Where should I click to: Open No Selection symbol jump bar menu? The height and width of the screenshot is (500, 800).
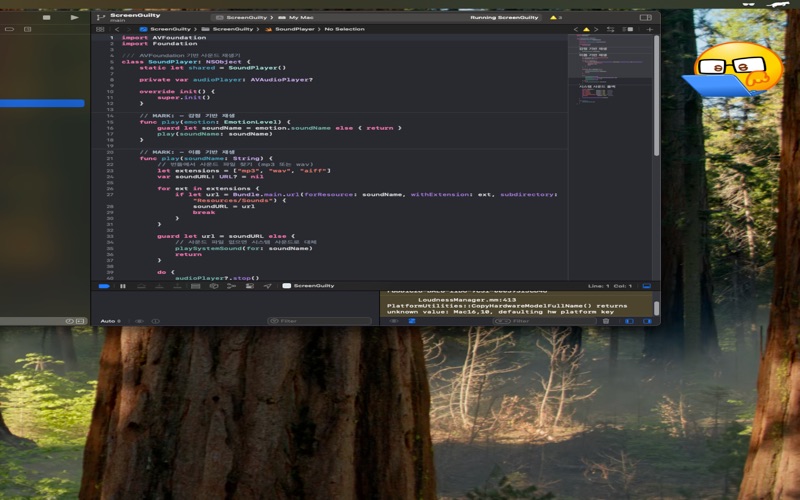tap(344, 29)
